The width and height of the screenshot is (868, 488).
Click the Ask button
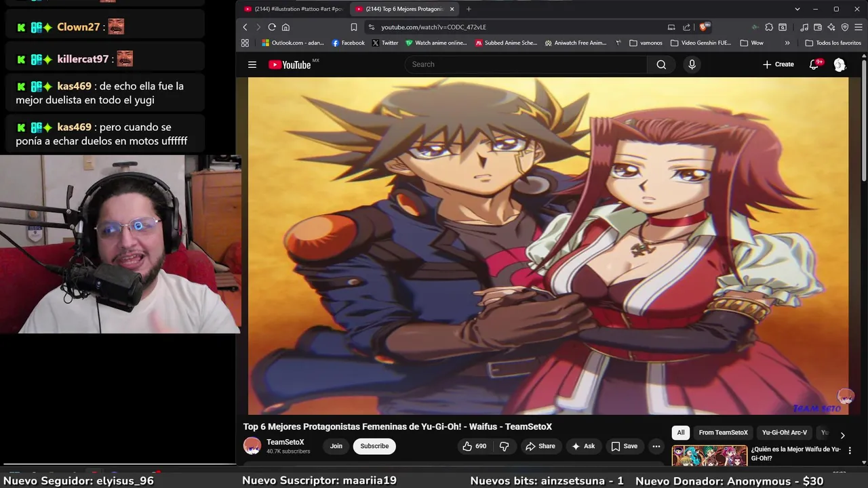point(583,446)
